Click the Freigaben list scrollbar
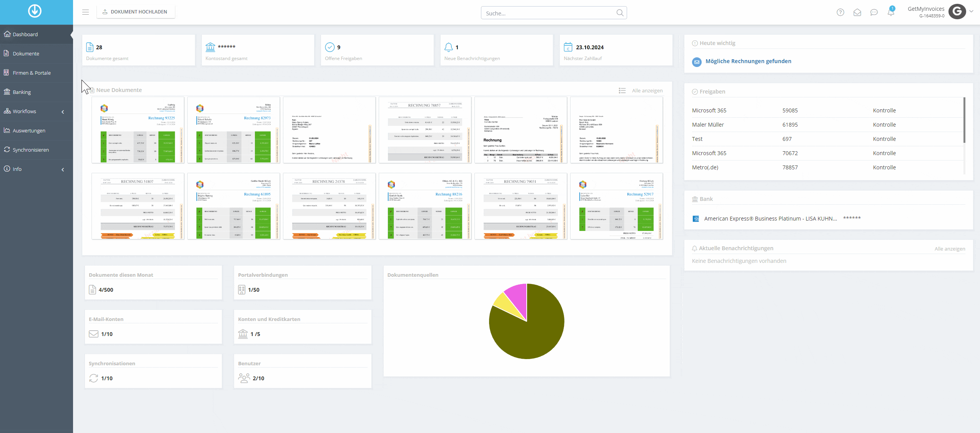 click(x=964, y=120)
